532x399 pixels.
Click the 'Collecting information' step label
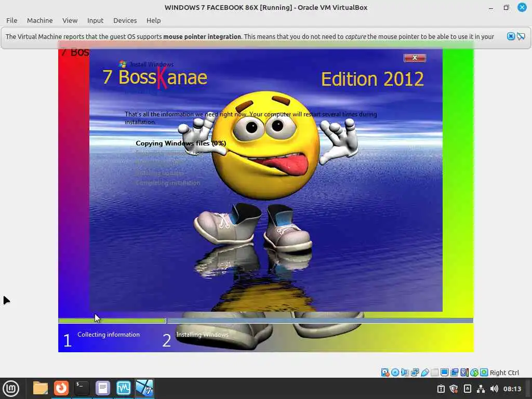coord(109,335)
